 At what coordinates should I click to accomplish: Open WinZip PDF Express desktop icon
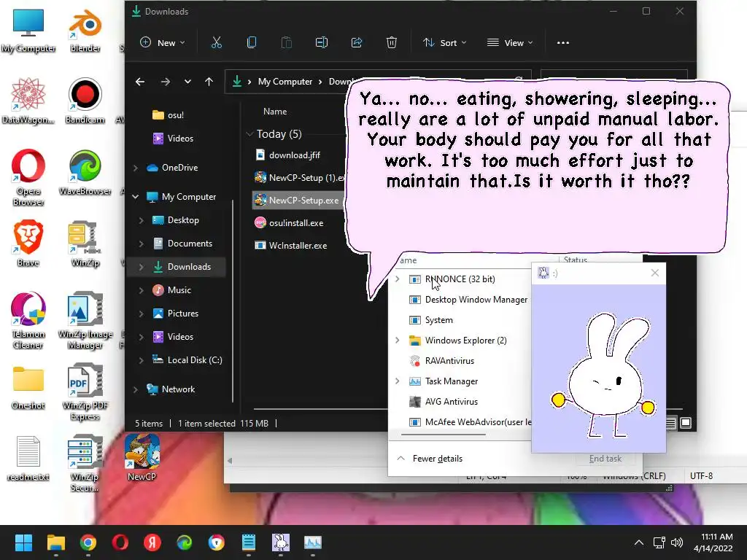[x=85, y=392]
